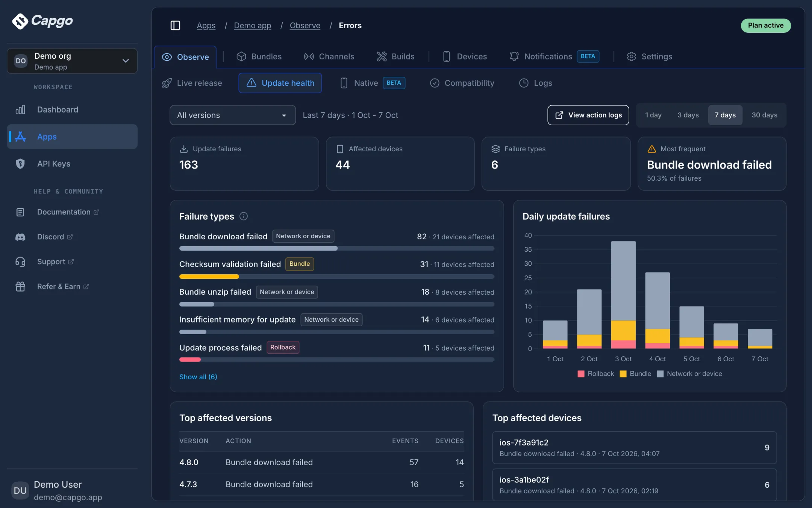This screenshot has height=508, width=812.
Task: Click the Bundle legend swatch
Action: (623, 374)
